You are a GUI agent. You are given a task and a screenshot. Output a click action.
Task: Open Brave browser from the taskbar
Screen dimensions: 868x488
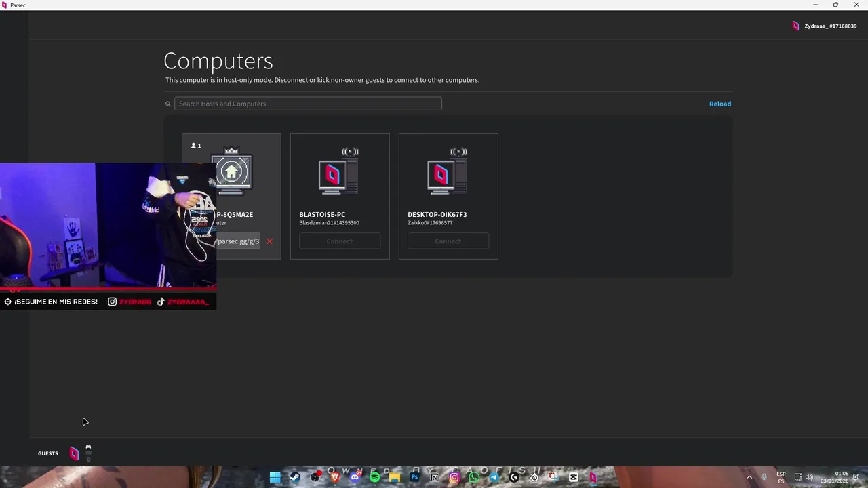(x=335, y=477)
